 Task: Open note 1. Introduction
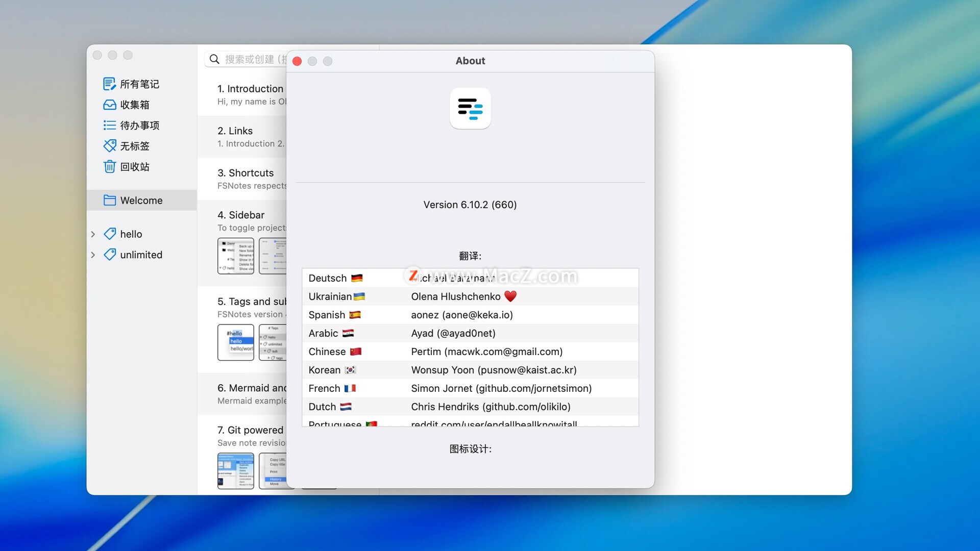(242, 95)
